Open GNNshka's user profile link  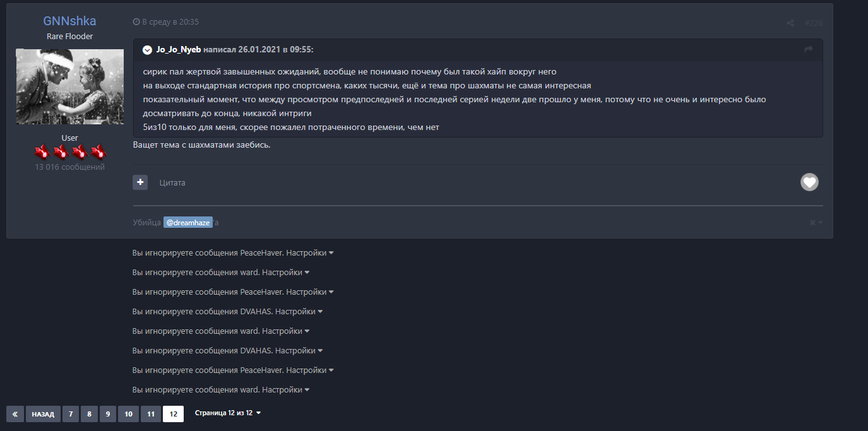(x=69, y=21)
